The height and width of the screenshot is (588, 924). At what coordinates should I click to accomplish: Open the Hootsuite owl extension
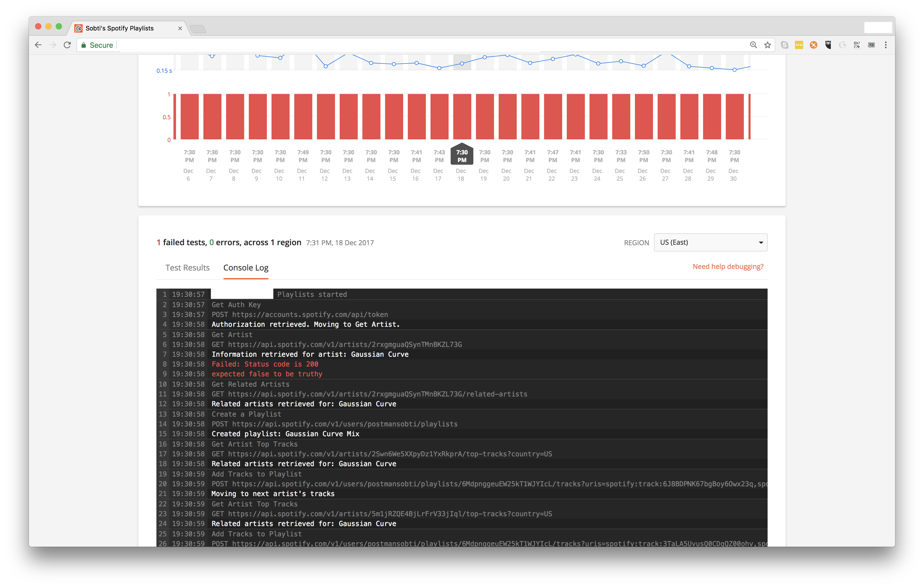coord(828,45)
